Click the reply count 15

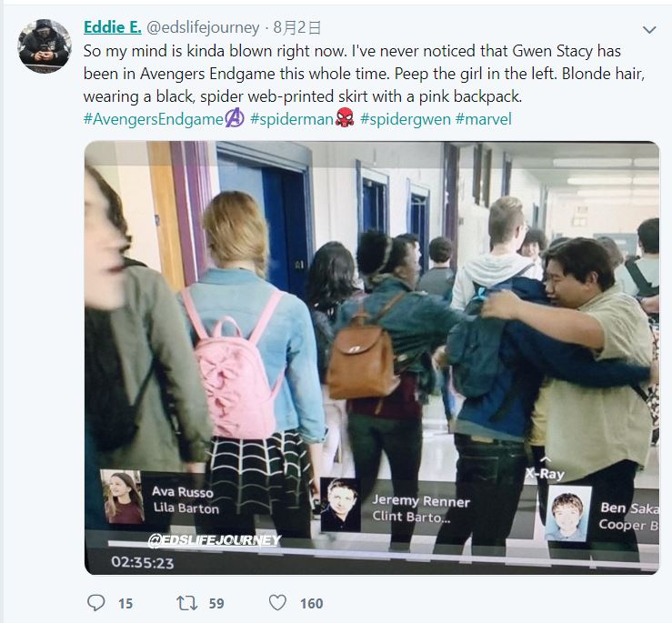pos(125,604)
